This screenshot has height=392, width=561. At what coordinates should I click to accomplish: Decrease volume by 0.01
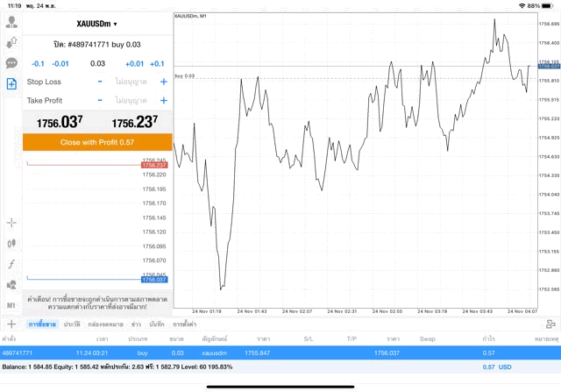click(x=60, y=64)
